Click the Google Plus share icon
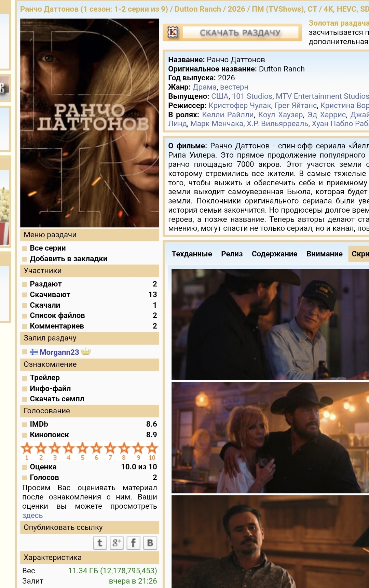The width and height of the screenshot is (369, 588). pyautogui.click(x=117, y=543)
